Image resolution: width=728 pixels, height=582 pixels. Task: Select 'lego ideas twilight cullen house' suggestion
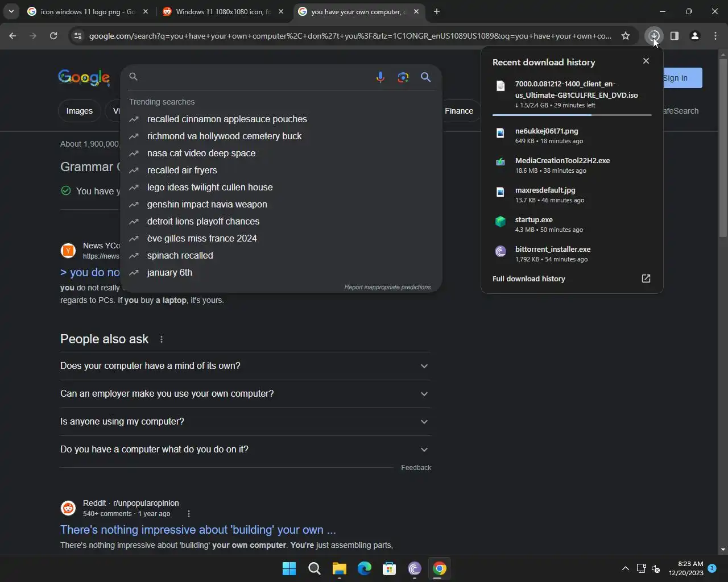[x=281, y=188]
